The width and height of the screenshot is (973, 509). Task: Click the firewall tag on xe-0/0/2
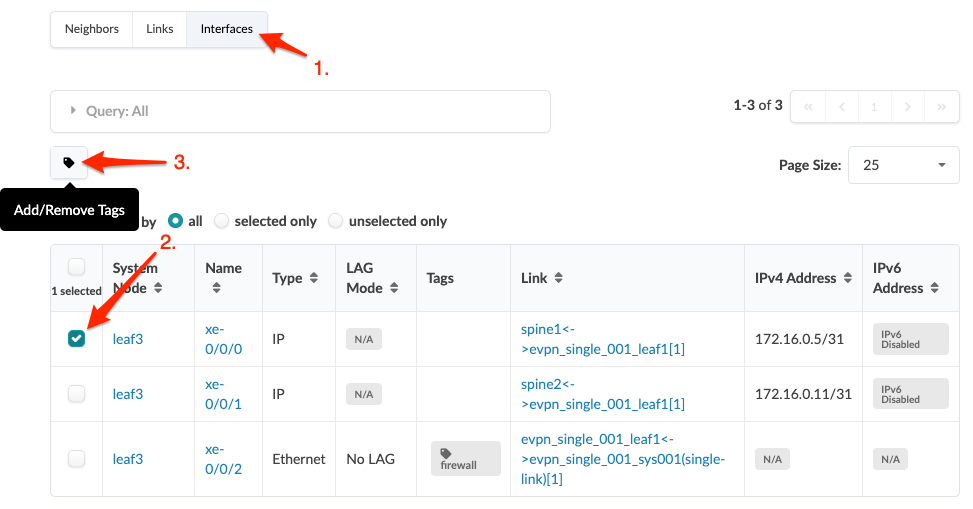point(466,459)
